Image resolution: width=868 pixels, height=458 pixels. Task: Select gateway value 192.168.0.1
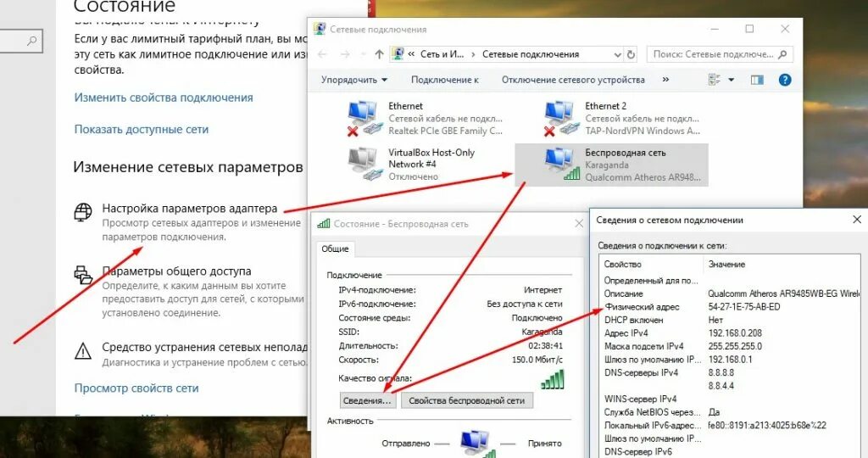[730, 360]
